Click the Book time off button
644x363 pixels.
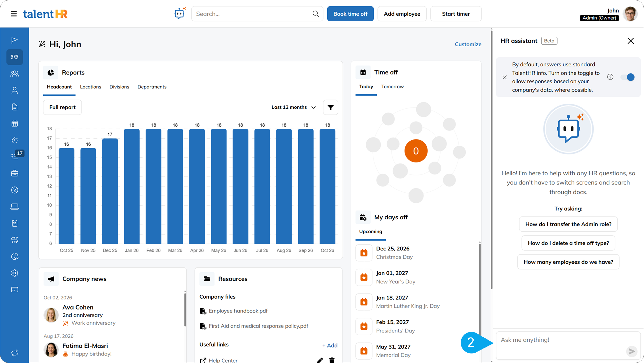coord(350,14)
